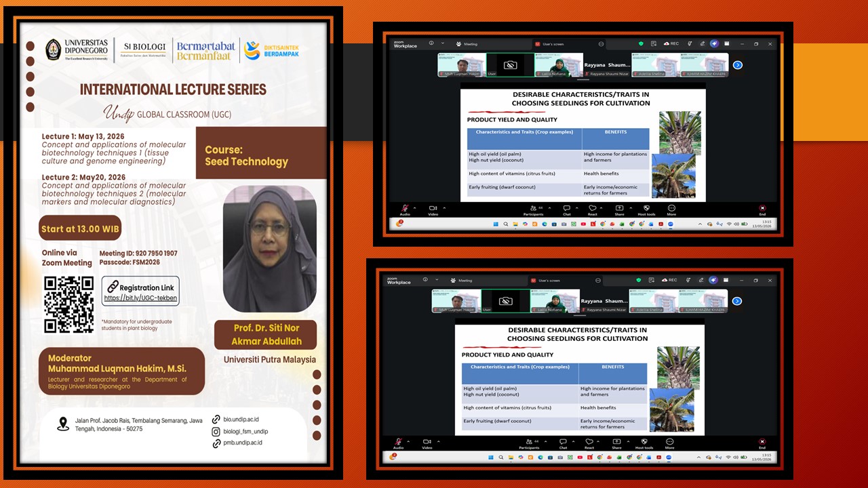Toggle muted Audio in lower Zoom window
This screenshot has width=868, height=488.
tap(398, 442)
